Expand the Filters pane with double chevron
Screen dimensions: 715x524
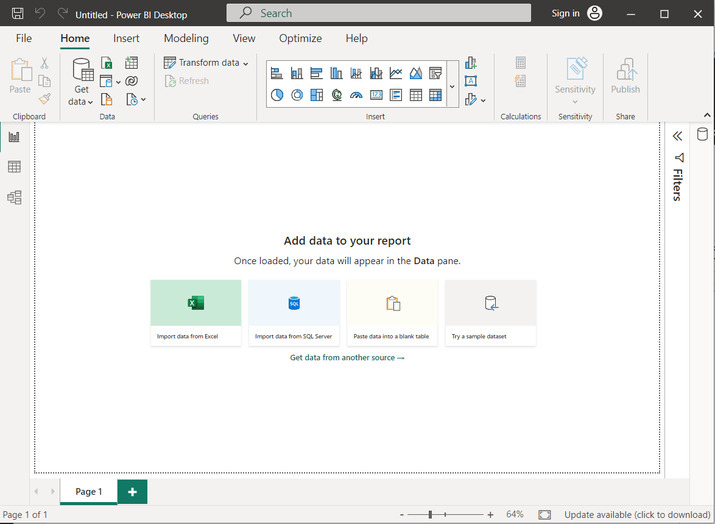coord(678,136)
